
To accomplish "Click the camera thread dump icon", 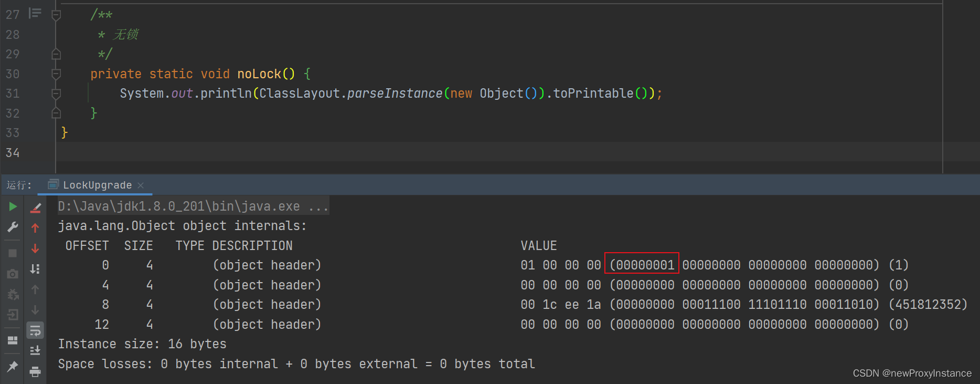I will (13, 274).
